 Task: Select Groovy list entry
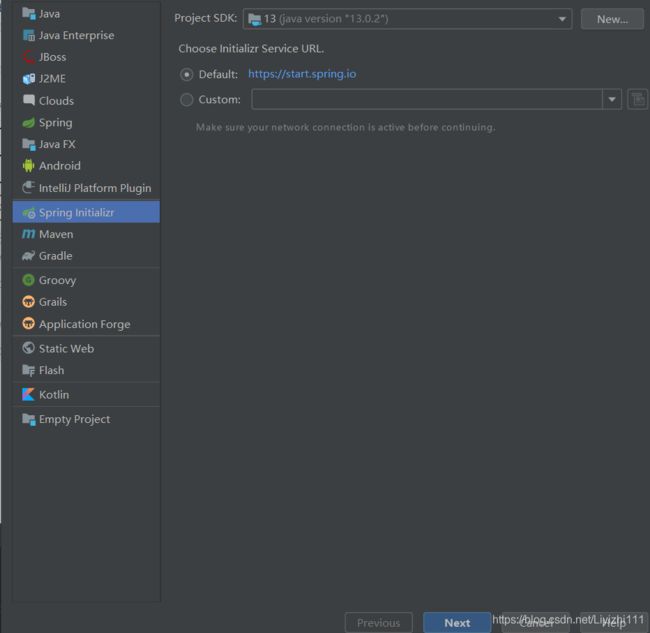click(x=86, y=280)
